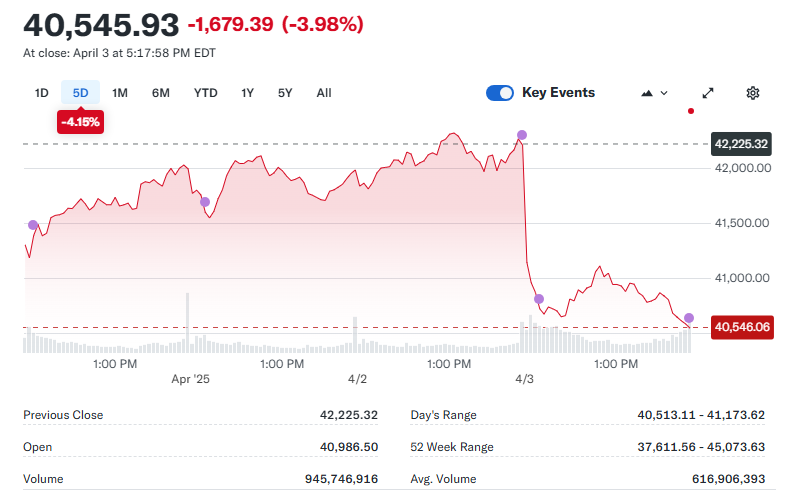Open the chart type dropdown
The height and width of the screenshot is (492, 795).
(654, 93)
